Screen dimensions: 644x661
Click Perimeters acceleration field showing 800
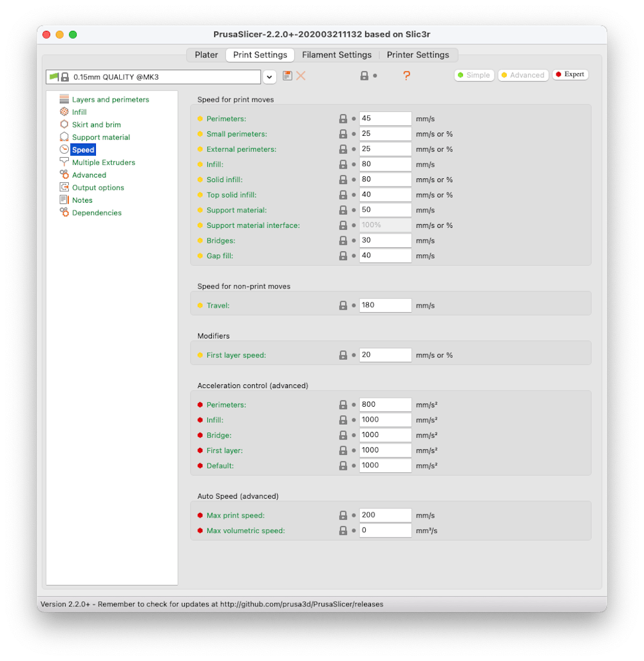click(x=385, y=405)
